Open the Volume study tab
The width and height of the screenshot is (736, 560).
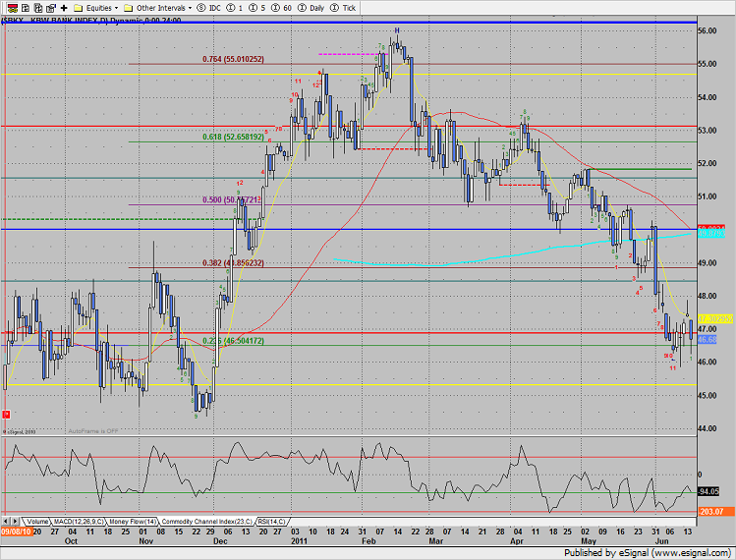pos(36,522)
